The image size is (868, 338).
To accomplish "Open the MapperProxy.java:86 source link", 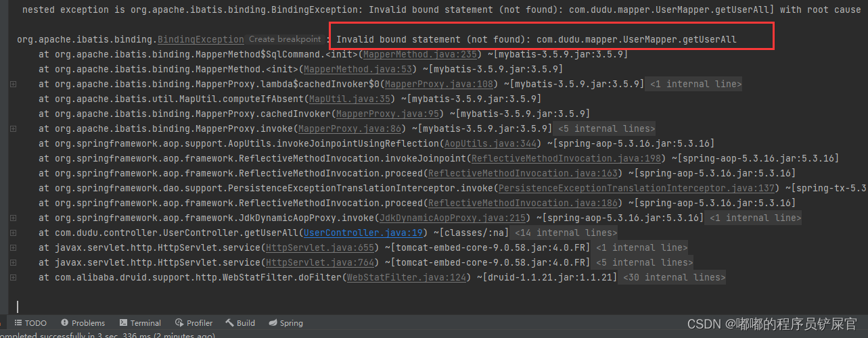I will [350, 128].
